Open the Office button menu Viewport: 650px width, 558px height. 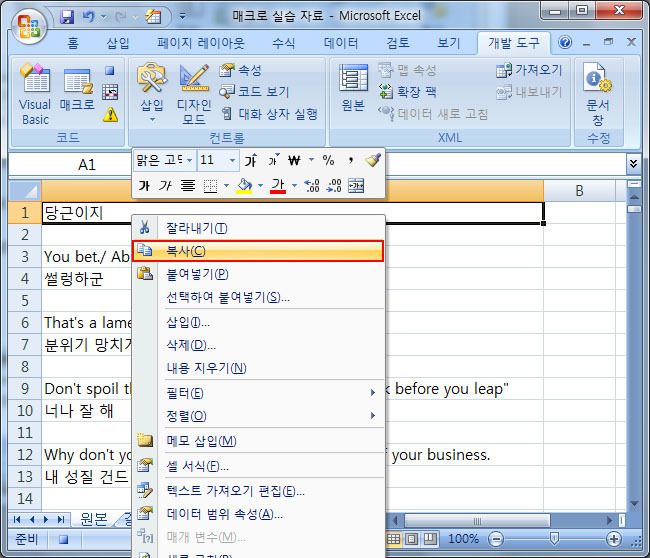pyautogui.click(x=29, y=27)
